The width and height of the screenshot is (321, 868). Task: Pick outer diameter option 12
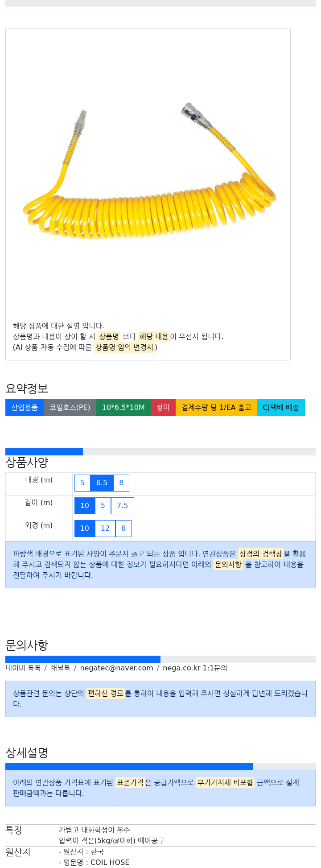(x=105, y=529)
